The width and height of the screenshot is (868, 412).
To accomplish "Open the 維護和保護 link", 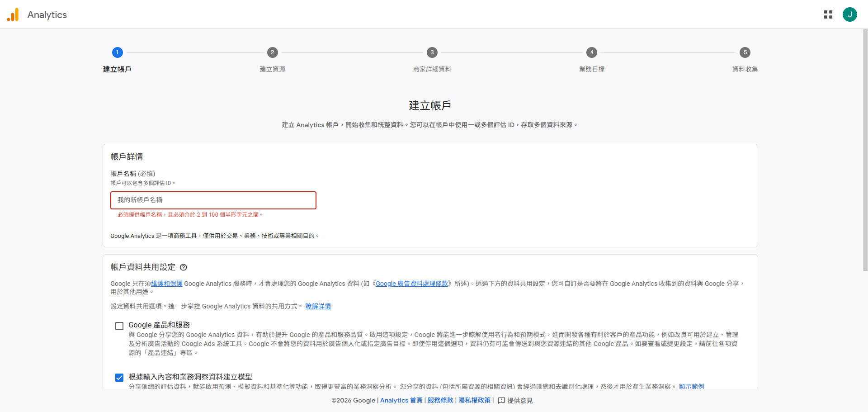I will click(166, 284).
